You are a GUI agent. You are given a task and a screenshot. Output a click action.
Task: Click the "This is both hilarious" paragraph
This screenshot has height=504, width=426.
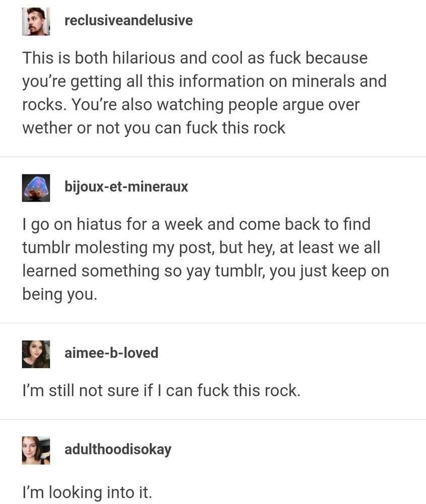point(204,93)
